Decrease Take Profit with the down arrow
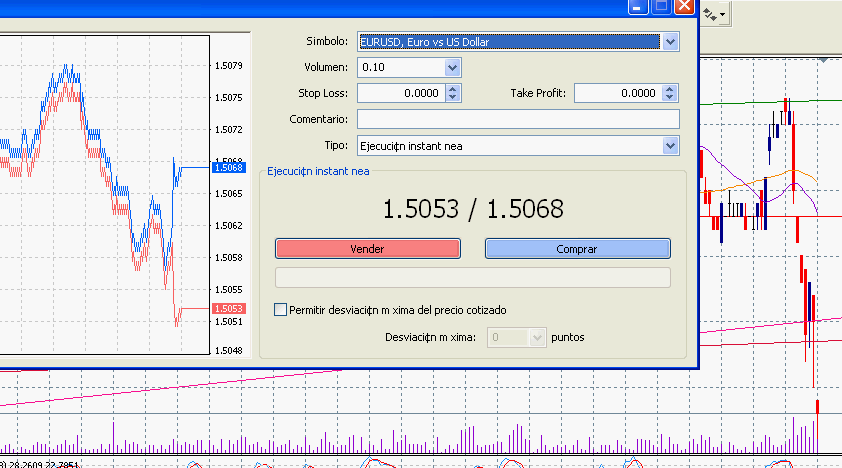This screenshot has height=468, width=842. pyautogui.click(x=670, y=98)
